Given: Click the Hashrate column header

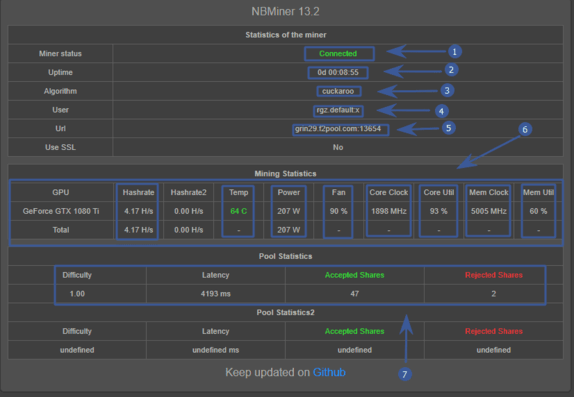Looking at the screenshot, I should 138,192.
